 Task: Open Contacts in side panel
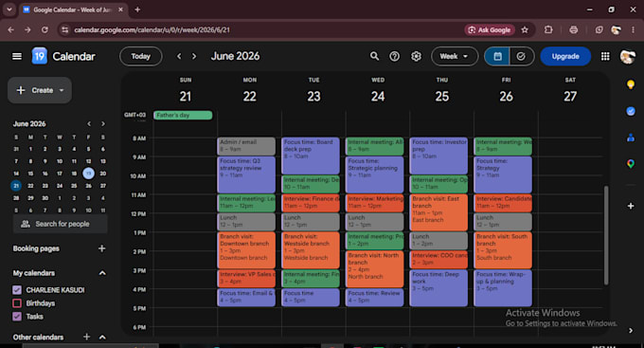tap(631, 137)
